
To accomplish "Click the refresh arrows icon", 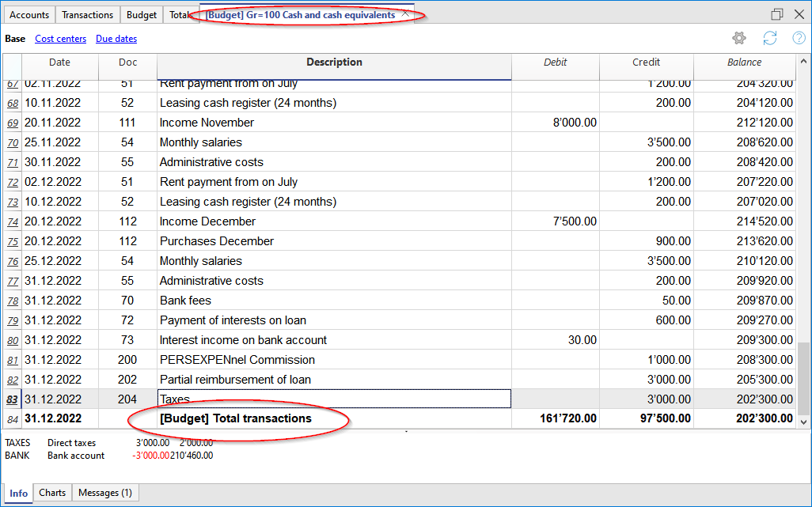I will pos(769,38).
